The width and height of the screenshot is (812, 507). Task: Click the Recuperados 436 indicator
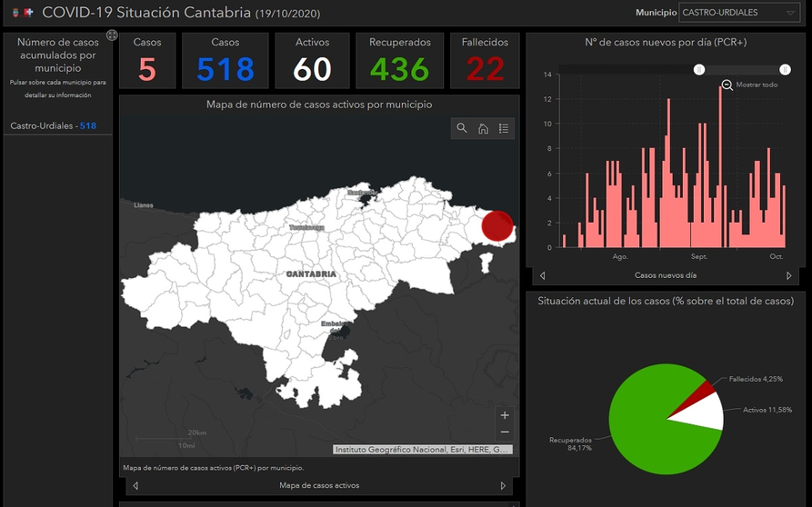[x=400, y=61]
